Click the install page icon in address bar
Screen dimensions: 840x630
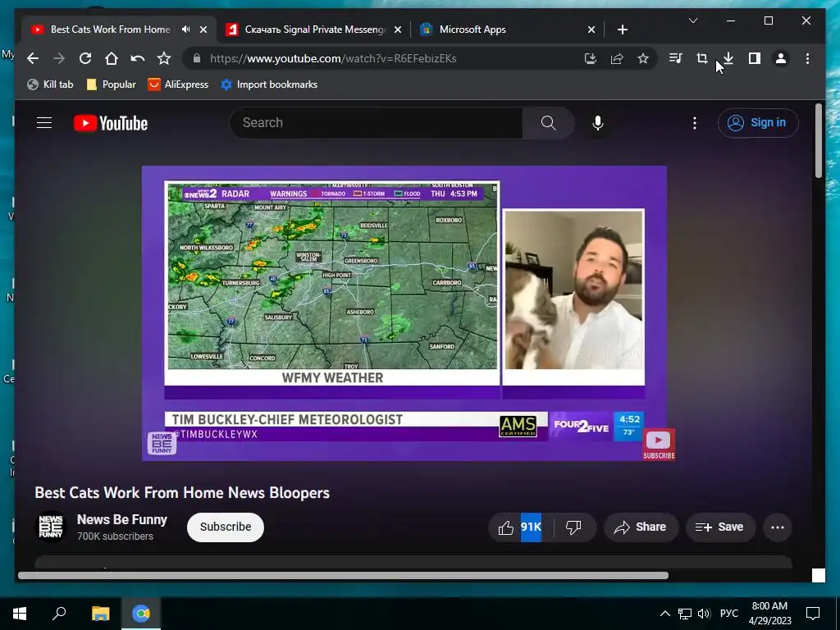click(591, 58)
